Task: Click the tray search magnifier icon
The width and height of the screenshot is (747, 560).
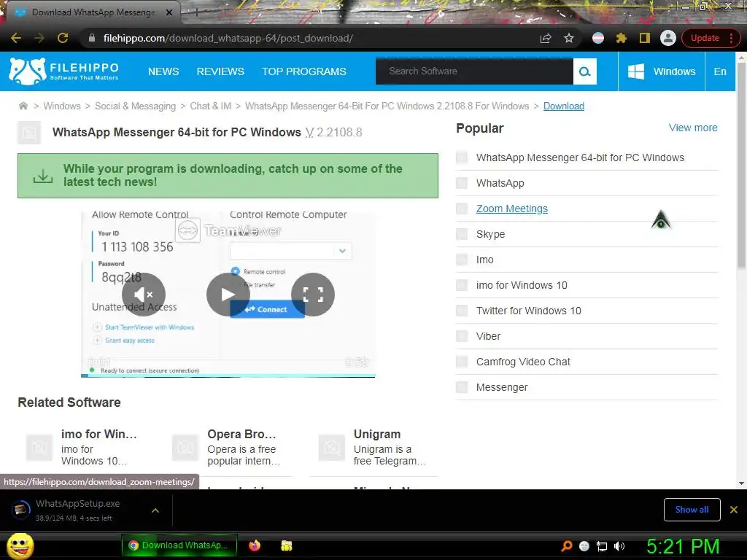Action: coord(566,546)
